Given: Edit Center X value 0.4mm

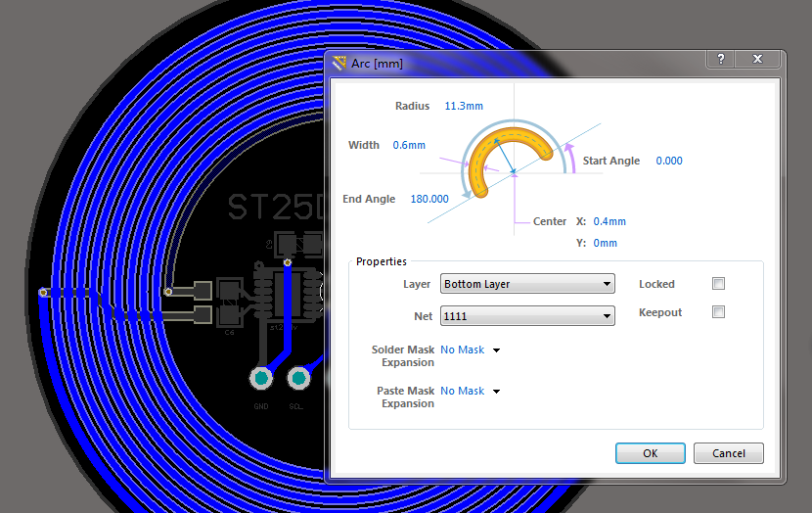Looking at the screenshot, I should (x=609, y=221).
